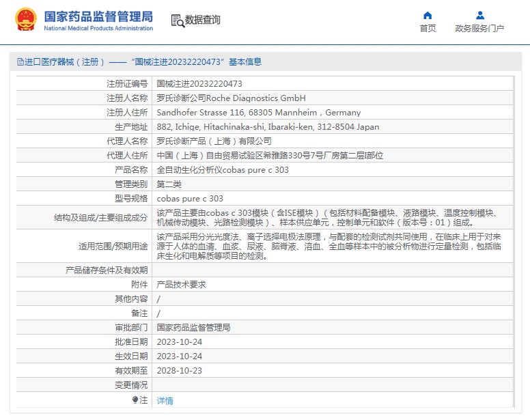This screenshot has height=420, width=530.
Task: Open the 详情 details link
Action: 165,400
